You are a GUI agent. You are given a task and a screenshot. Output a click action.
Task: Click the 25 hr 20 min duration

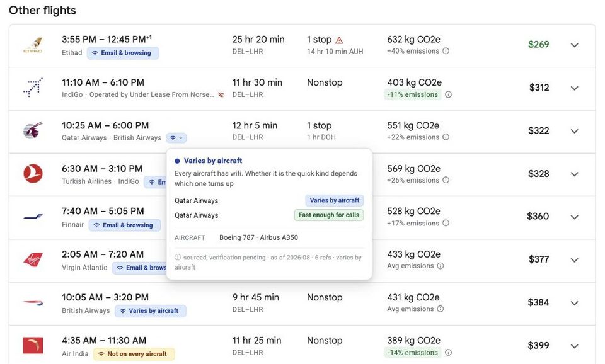[x=258, y=39]
